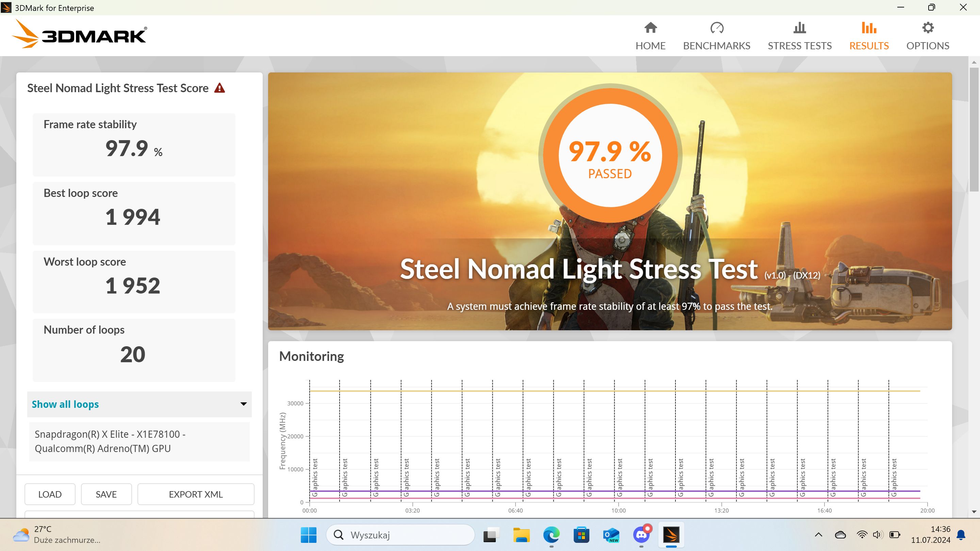980x551 pixels.
Task: Click the 03:20 time marker on chart axis
Action: point(412,510)
